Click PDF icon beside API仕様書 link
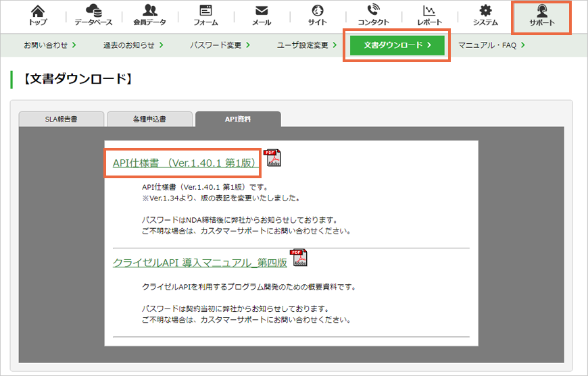This screenshot has width=588, height=376. pyautogui.click(x=272, y=158)
